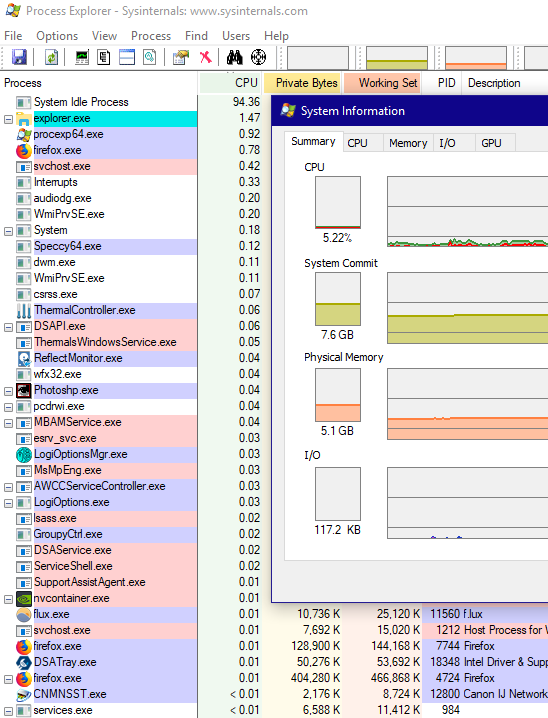This screenshot has width=548, height=718.
Task: Click the ThermalController.exe process icon
Action: click(23, 310)
